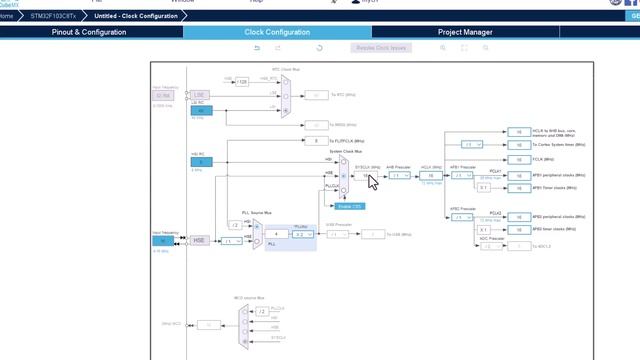Select HSE radio in PLL Source Mux
This screenshot has width=640, height=360.
(257, 241)
